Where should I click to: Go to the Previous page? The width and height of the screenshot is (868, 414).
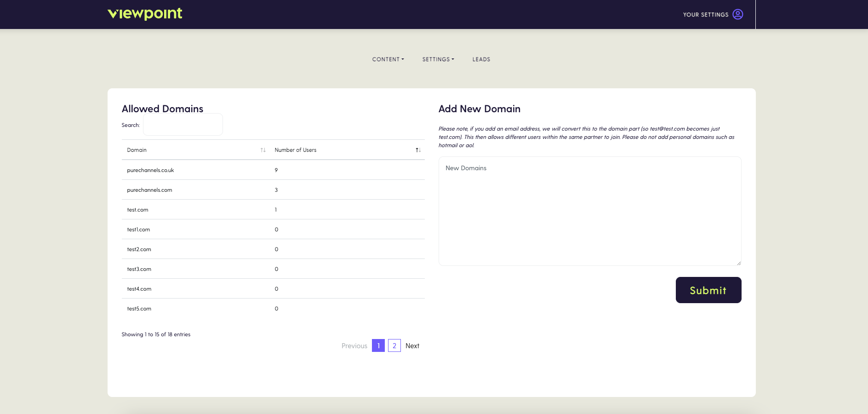click(354, 346)
